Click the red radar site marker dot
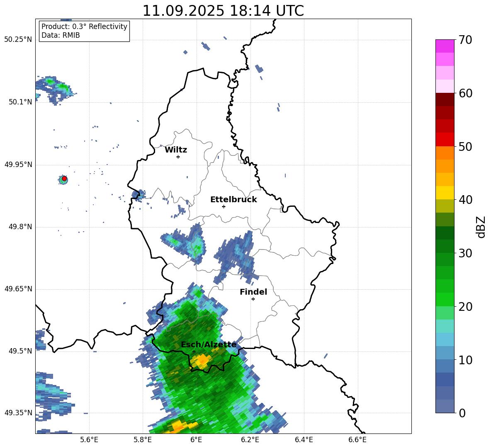 64,179
